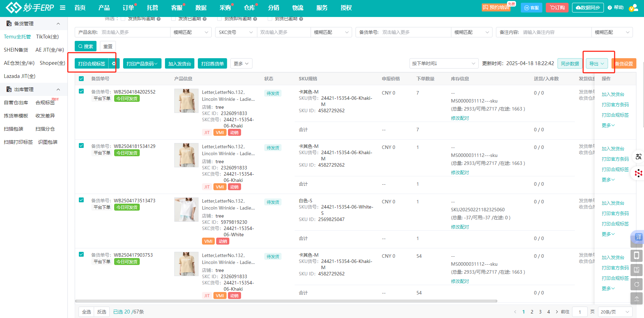The image size is (644, 318).
Task: Open the 模糊匹配 dropdown beside 备注内容
Action: pos(612,32)
